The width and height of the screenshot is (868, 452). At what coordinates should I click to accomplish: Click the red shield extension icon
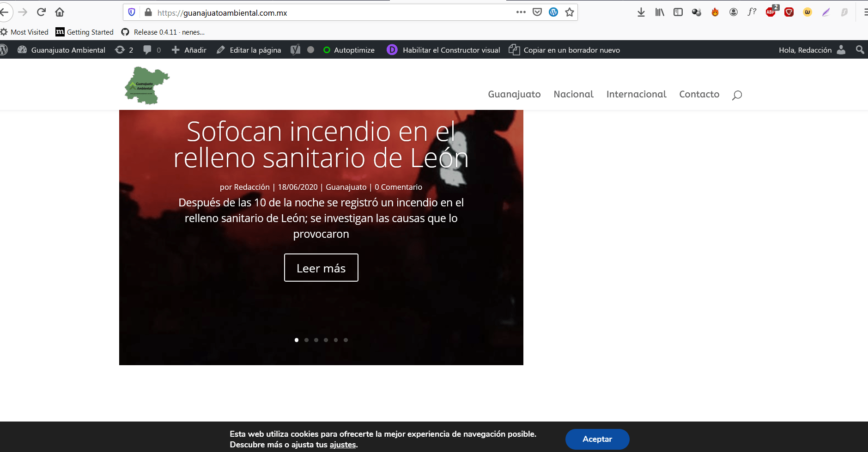[789, 12]
